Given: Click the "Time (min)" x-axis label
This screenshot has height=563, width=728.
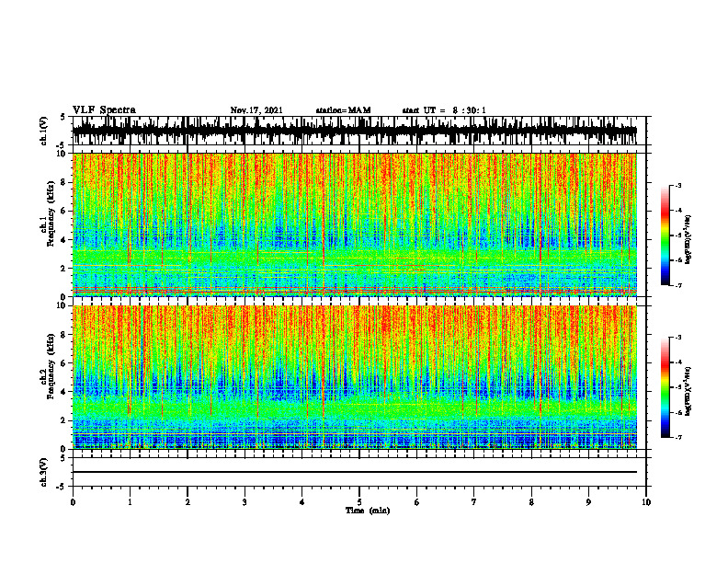Looking at the screenshot, I should click(368, 511).
